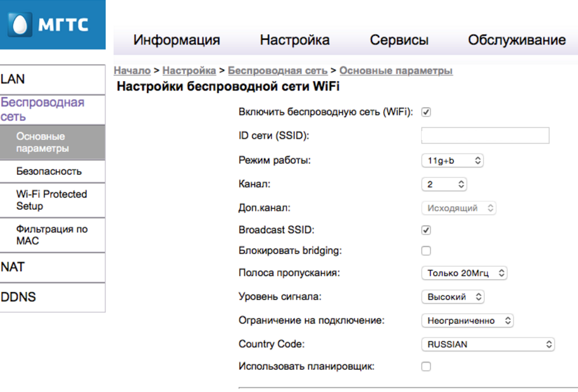Screen dimensions: 578x392
Task: Open the 'Режим работы' dropdown
Action: pyautogui.click(x=452, y=161)
